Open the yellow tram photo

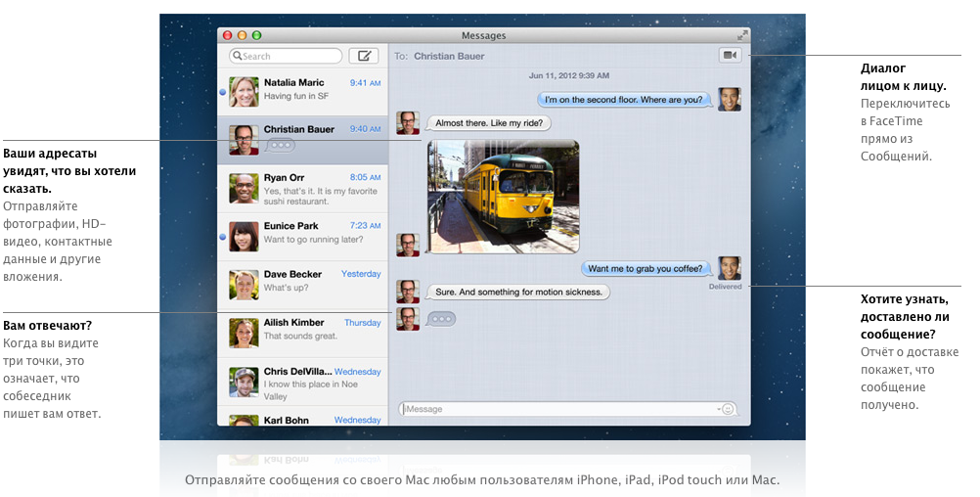tap(503, 197)
